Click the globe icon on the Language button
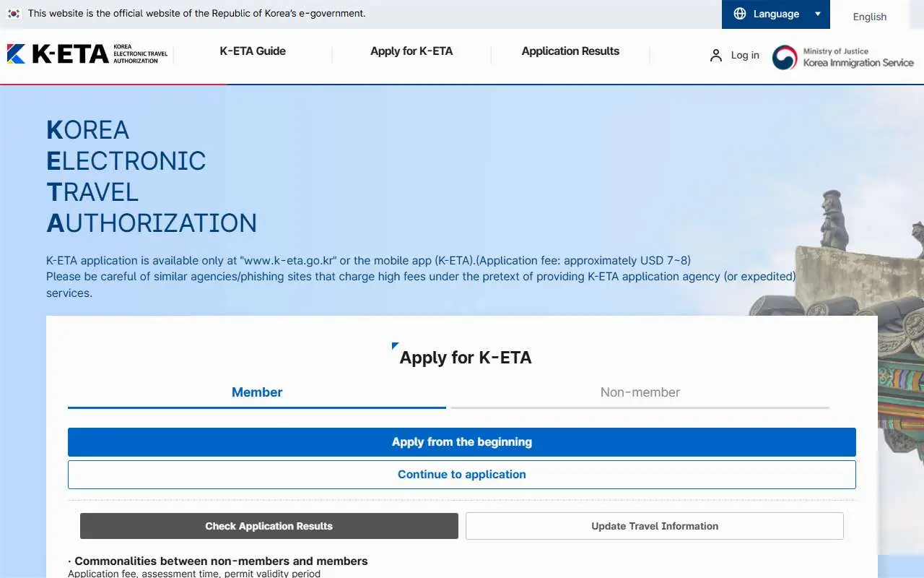The height and width of the screenshot is (578, 924). (x=740, y=14)
